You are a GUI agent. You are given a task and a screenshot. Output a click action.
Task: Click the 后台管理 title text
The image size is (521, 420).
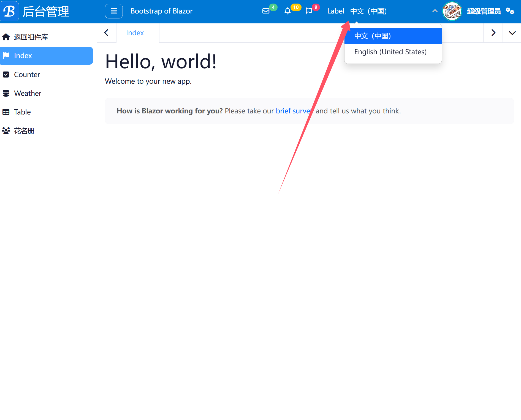[x=46, y=12]
